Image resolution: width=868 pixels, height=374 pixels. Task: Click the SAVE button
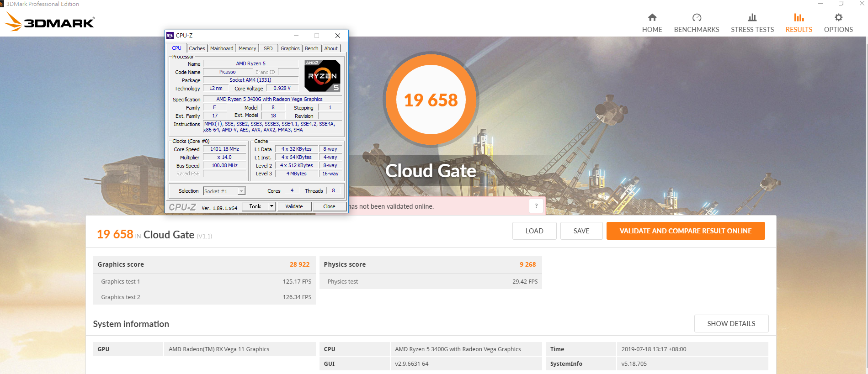[x=581, y=231]
